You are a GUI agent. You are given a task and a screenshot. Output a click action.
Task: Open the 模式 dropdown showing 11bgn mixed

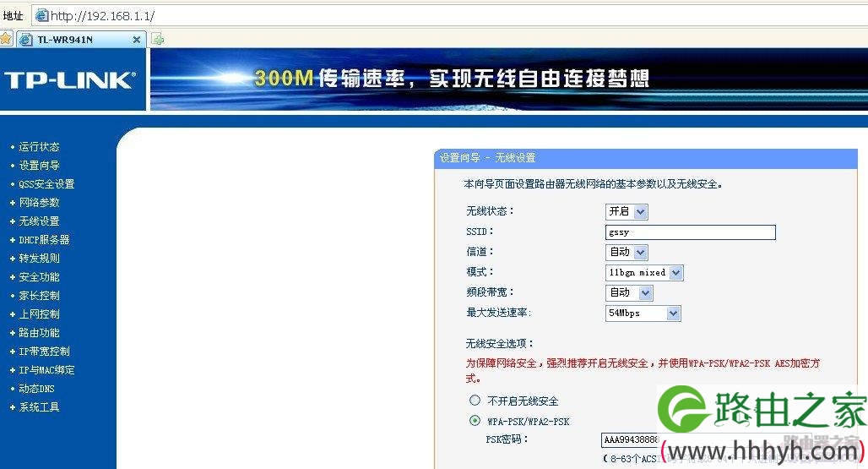[x=644, y=272]
